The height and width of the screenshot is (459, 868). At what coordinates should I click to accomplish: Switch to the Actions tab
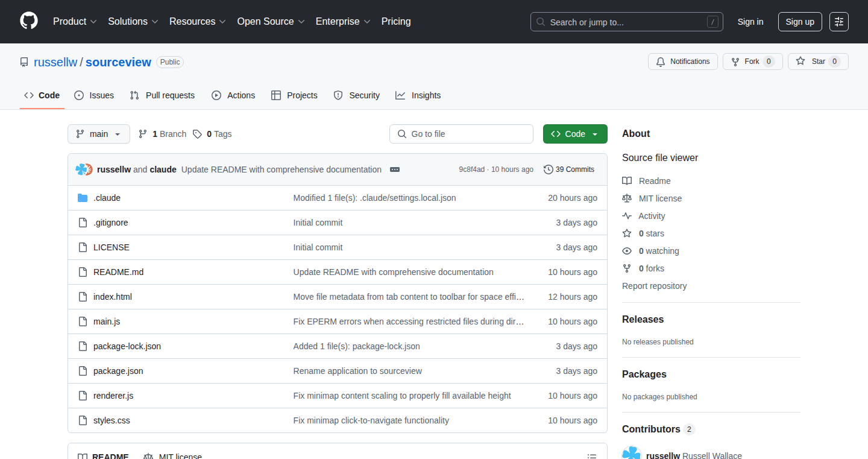[233, 95]
